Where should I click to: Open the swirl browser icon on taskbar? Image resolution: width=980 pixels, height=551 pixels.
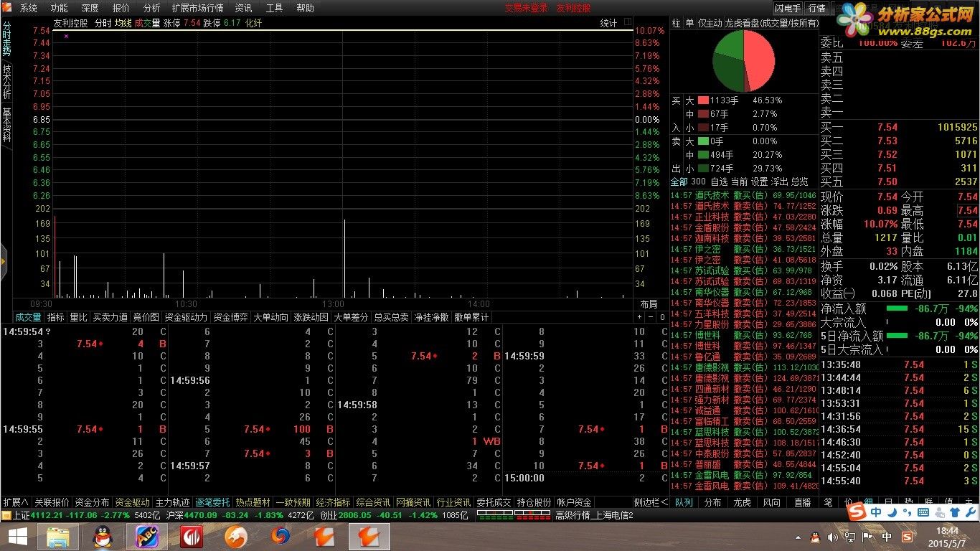click(281, 536)
